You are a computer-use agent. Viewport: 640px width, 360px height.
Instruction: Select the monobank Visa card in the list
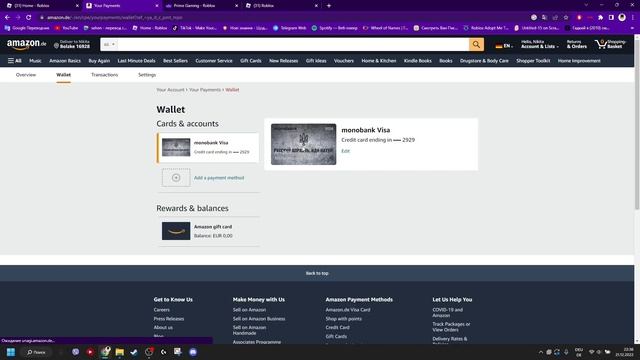pos(208,147)
